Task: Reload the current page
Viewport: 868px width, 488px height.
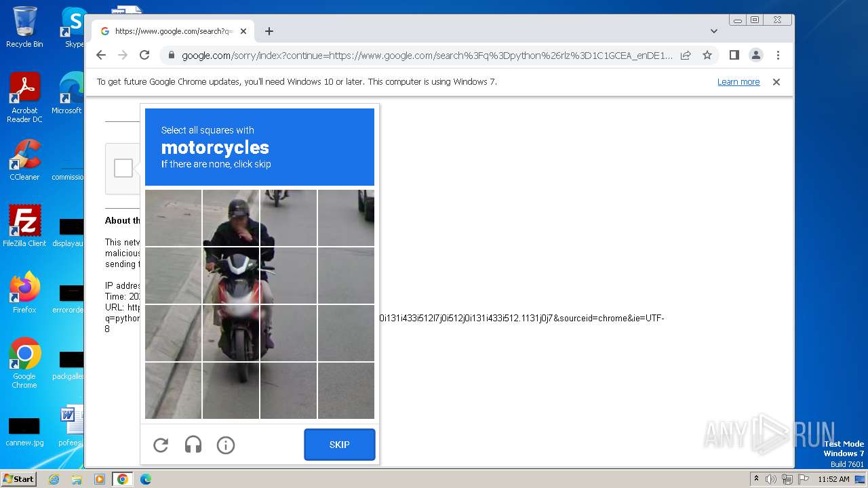Action: (144, 55)
